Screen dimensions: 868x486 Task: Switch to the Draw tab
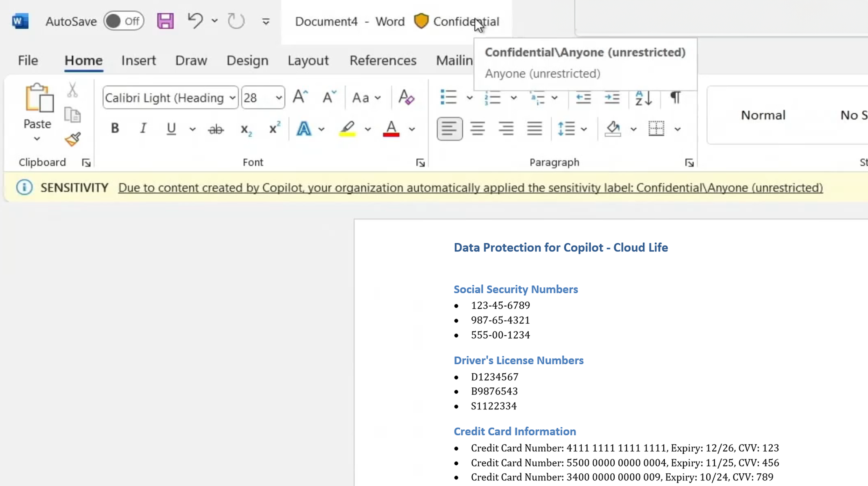click(191, 60)
